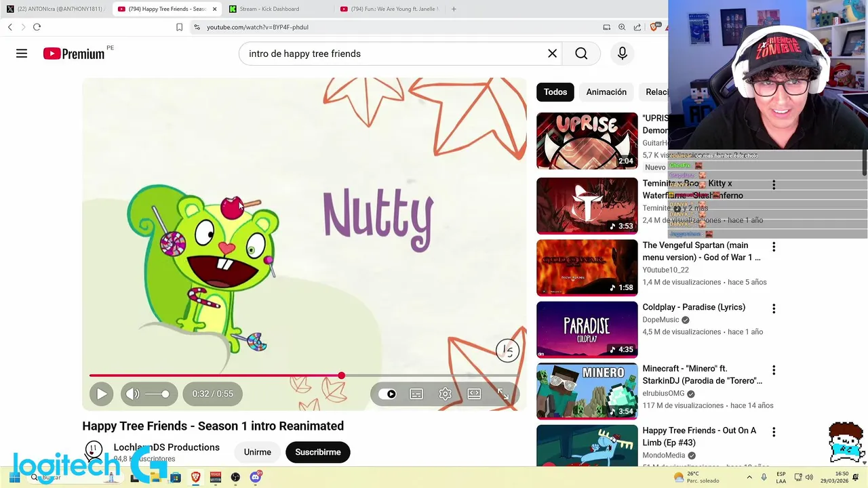Share this page from the address bar
The image size is (868, 488).
tap(637, 27)
